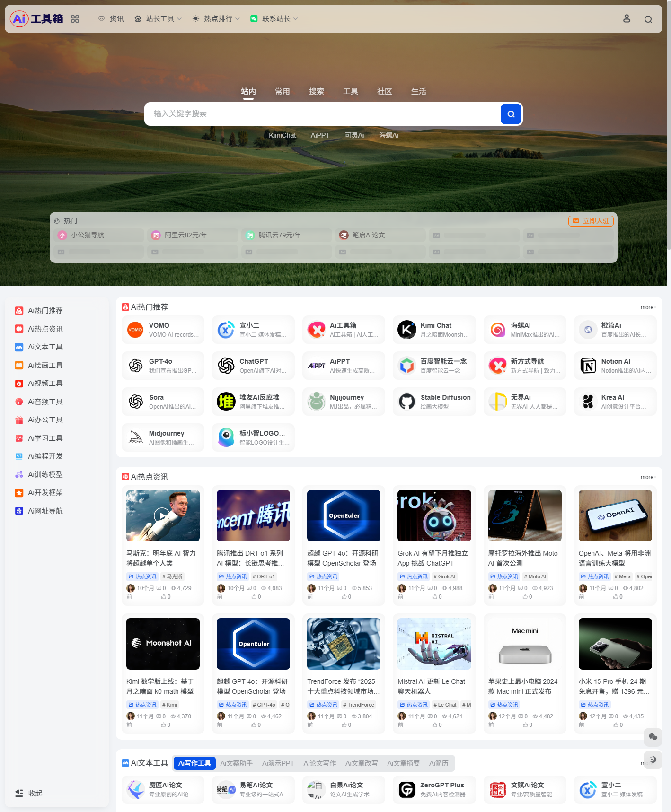This screenshot has height=812, width=671.
Task: Click the keyword search input field
Action: tap(322, 114)
